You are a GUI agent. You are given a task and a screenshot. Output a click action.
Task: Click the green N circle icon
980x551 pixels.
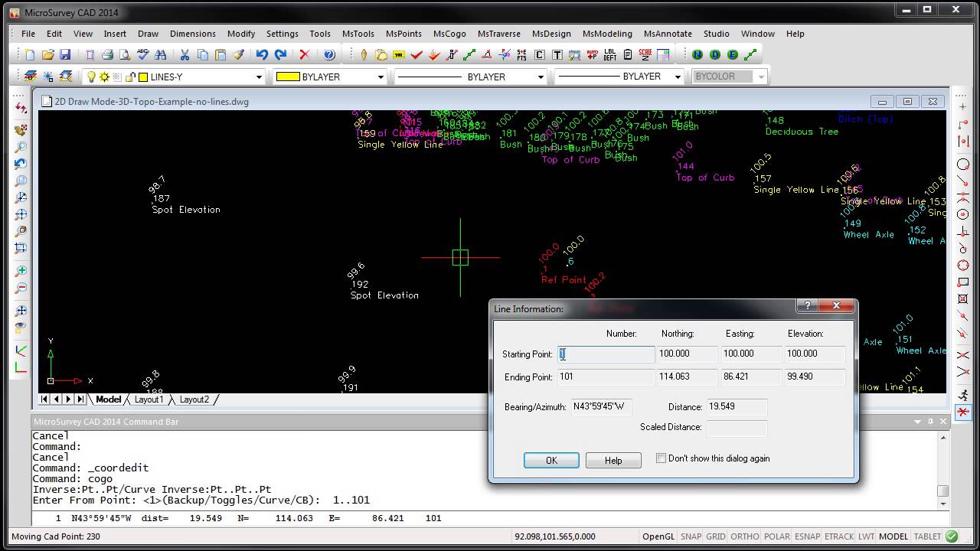tap(697, 55)
